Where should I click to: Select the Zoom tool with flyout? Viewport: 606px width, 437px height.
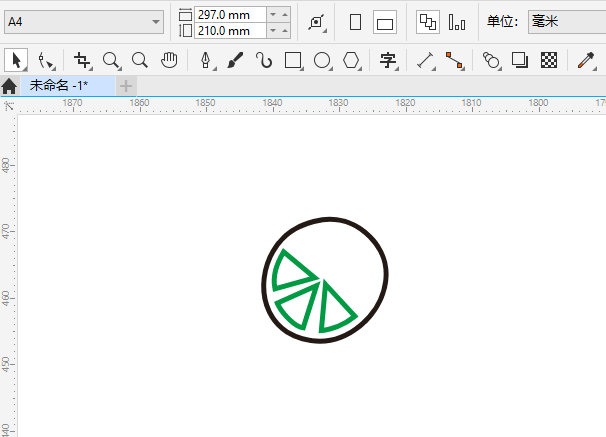coord(112,61)
